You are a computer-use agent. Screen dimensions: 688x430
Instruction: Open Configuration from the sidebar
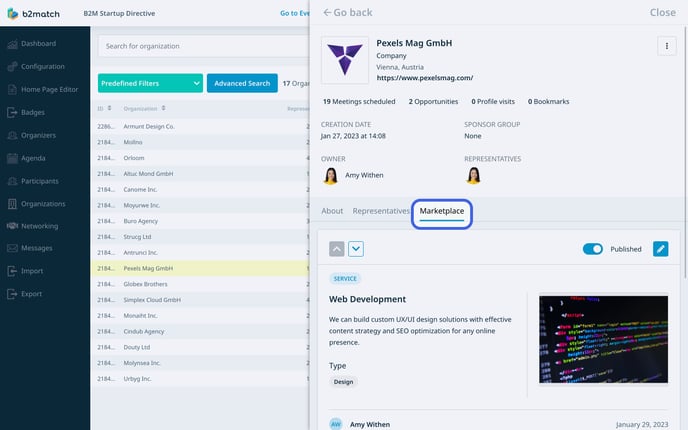(x=36, y=67)
